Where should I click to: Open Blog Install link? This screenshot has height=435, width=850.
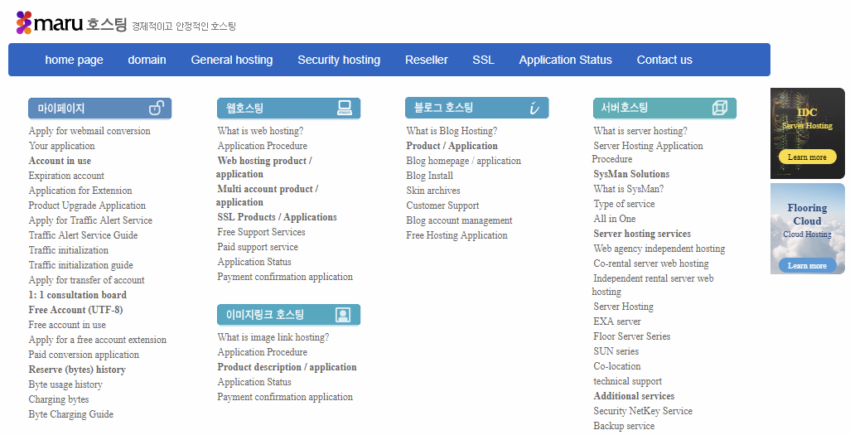point(429,175)
